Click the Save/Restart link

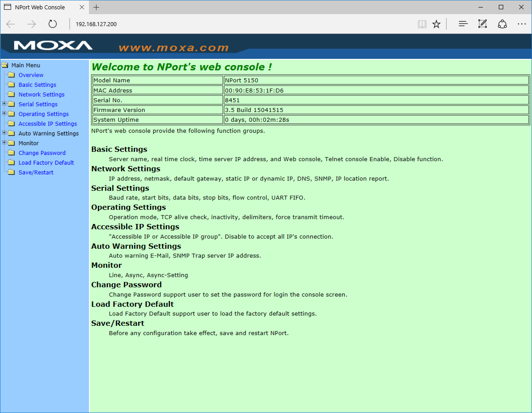[x=36, y=172]
